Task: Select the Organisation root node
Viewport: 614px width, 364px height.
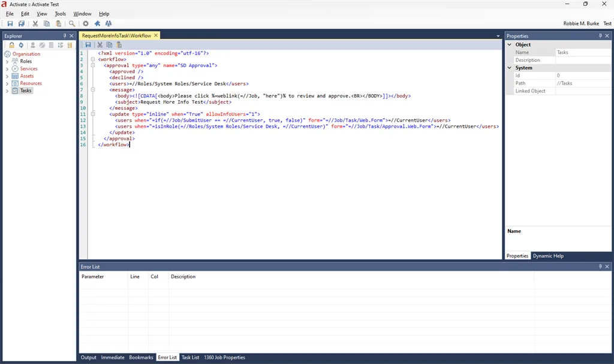Action: click(26, 54)
